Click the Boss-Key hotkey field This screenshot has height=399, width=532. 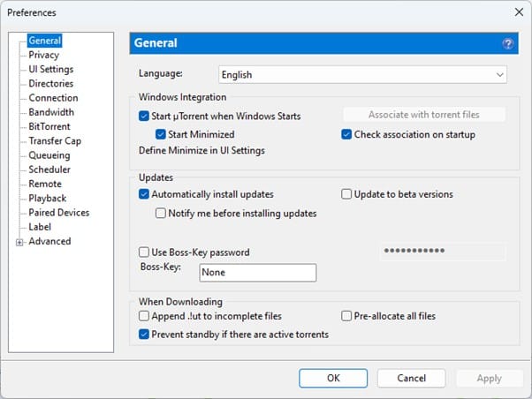tap(258, 273)
